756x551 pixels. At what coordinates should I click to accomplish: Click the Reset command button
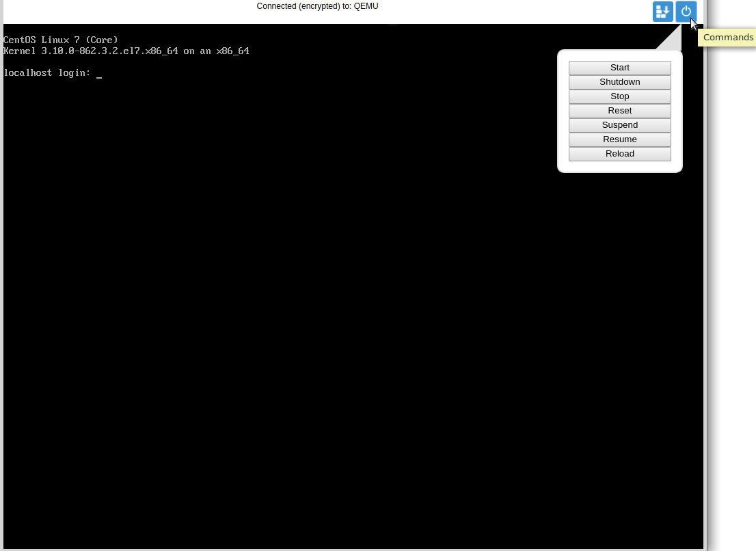(x=619, y=111)
